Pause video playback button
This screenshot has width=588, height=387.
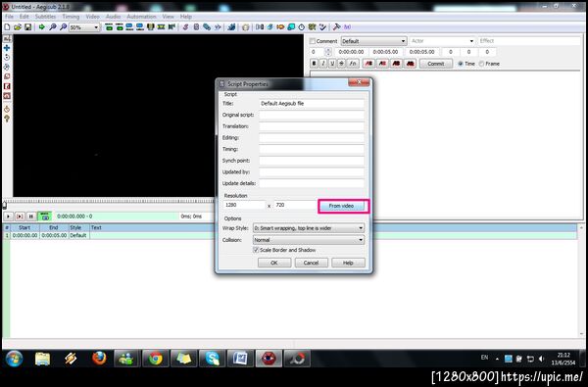click(31, 217)
